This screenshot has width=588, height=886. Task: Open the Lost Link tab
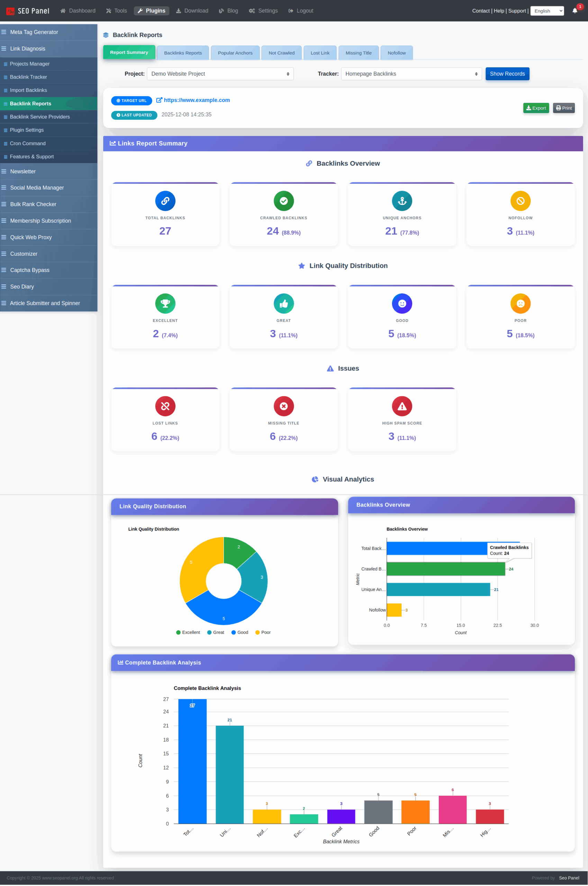(320, 53)
